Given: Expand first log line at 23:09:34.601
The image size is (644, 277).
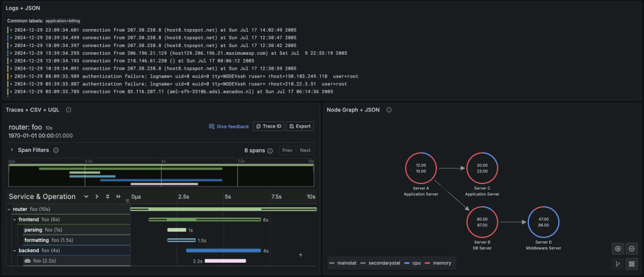Looking at the screenshot, I should coord(11,29).
